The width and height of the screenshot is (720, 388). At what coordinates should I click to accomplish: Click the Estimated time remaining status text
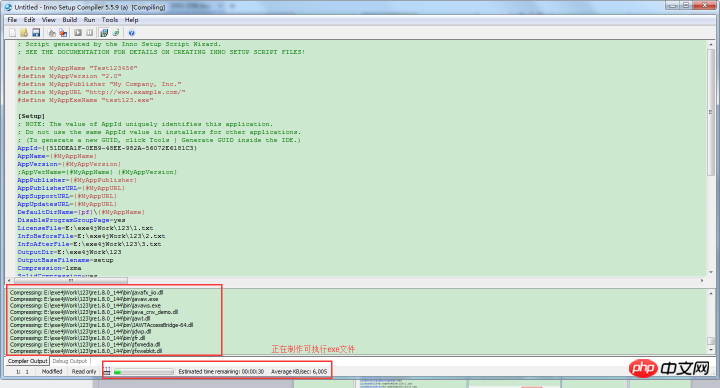click(221, 371)
